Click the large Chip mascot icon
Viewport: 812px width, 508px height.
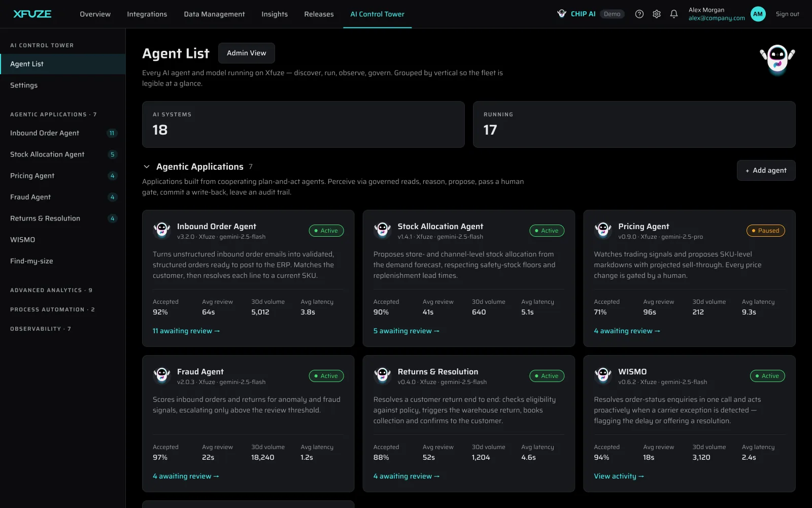777,59
